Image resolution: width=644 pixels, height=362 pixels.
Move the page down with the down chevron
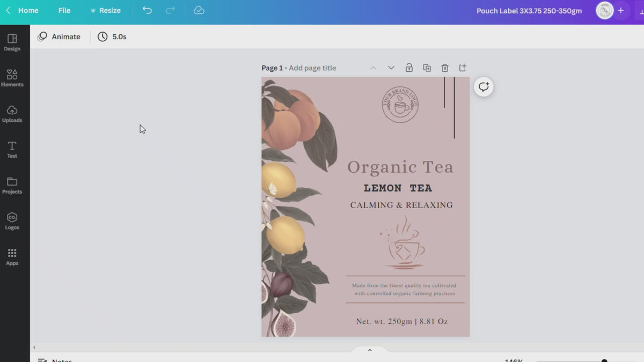point(391,68)
